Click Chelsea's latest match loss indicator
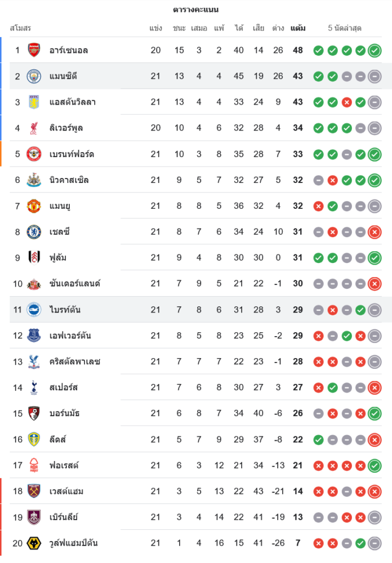This screenshot has width=392, height=563. pyautogui.click(x=375, y=232)
